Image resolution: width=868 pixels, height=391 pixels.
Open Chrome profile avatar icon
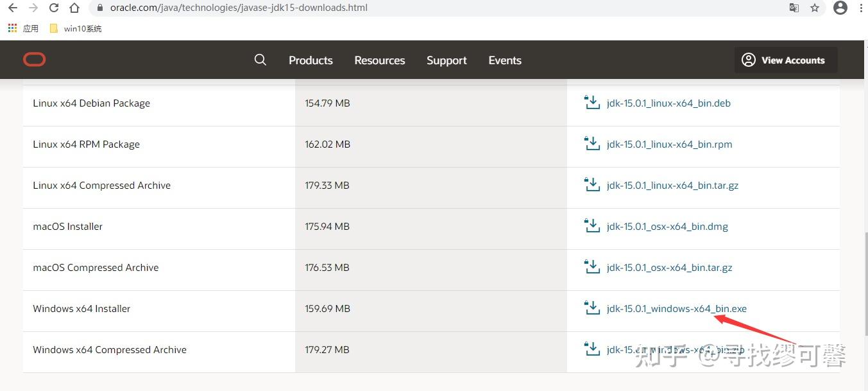point(840,8)
